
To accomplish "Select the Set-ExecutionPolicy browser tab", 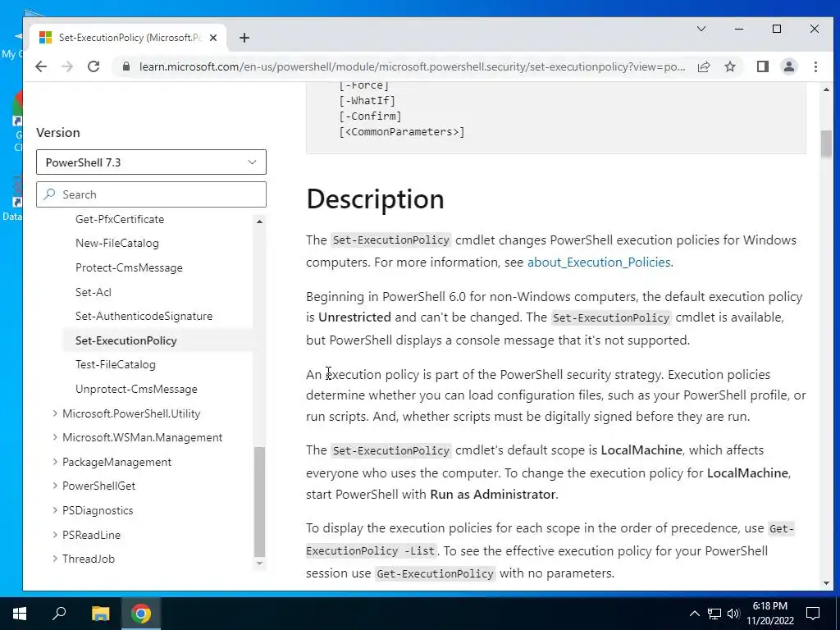I will [127, 38].
